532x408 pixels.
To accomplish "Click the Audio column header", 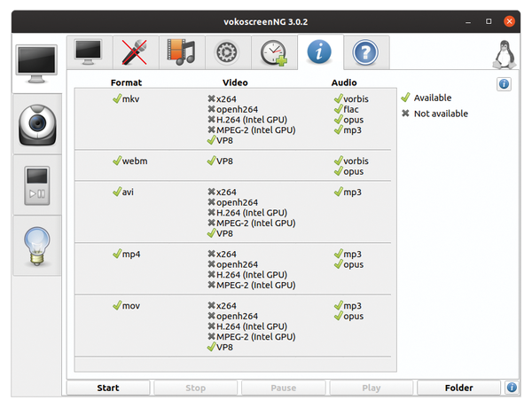I will [344, 82].
